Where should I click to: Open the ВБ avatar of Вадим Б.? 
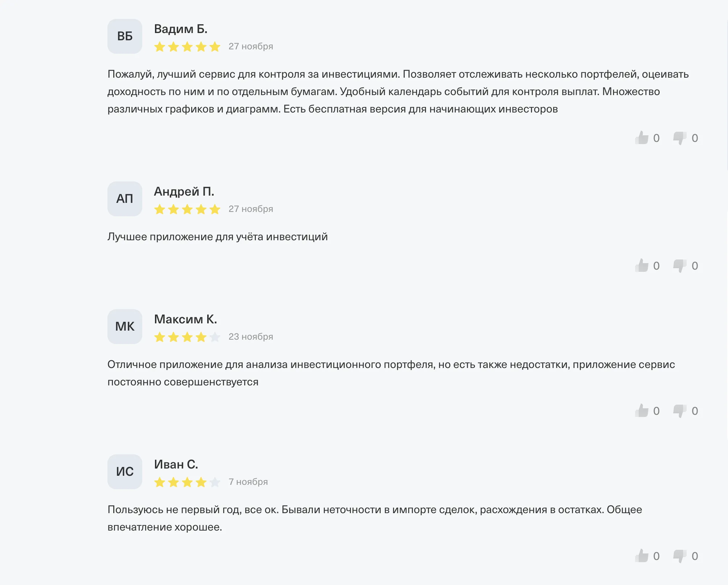125,36
